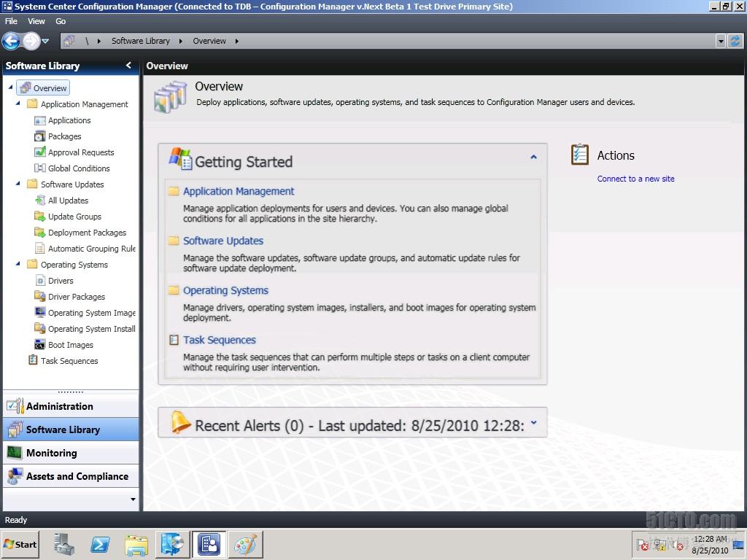This screenshot has height=560, width=747.
Task: Switch to the Monitoring workspace
Action: (71, 452)
